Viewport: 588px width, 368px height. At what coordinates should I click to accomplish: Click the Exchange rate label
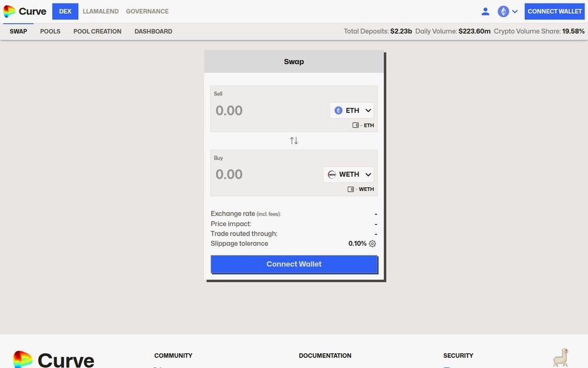(x=246, y=214)
